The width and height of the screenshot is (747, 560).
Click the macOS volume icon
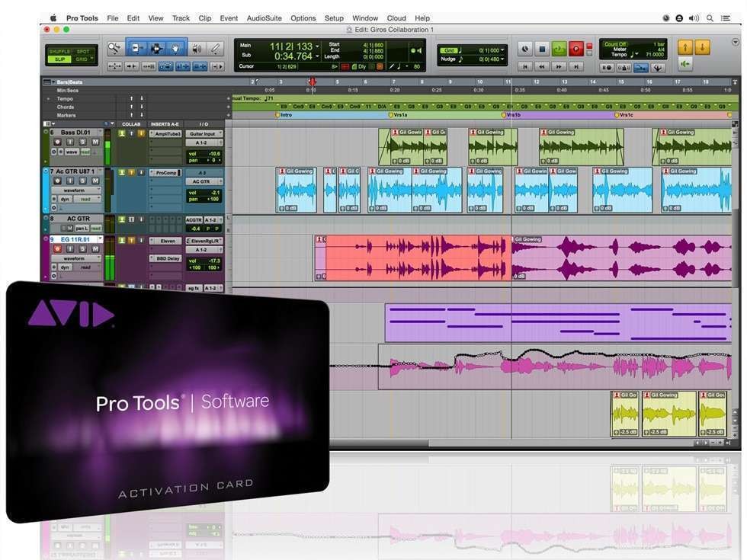(x=694, y=18)
